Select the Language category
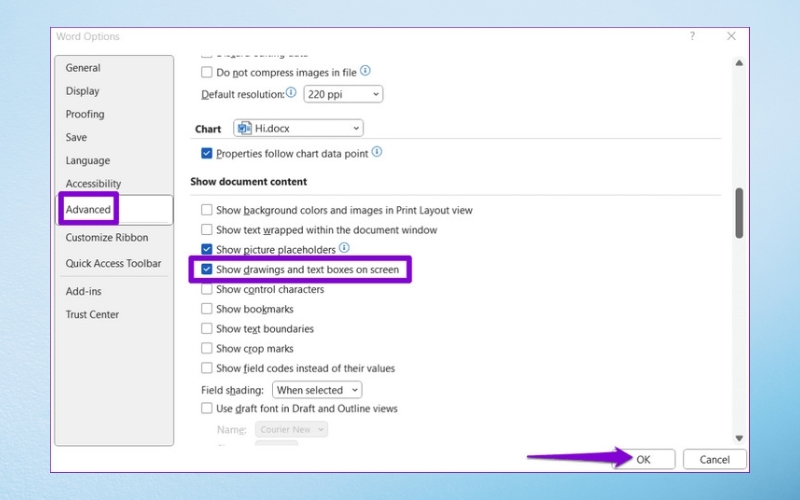 click(88, 160)
